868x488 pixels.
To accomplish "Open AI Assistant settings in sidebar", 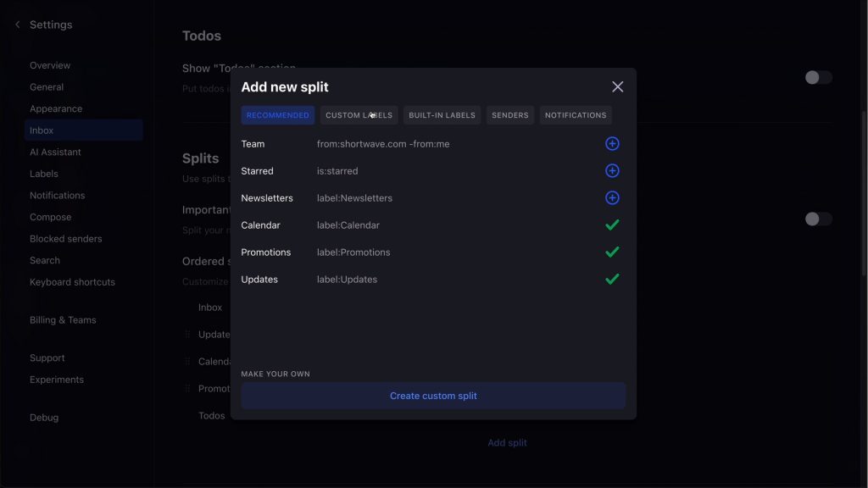I will (x=55, y=152).
